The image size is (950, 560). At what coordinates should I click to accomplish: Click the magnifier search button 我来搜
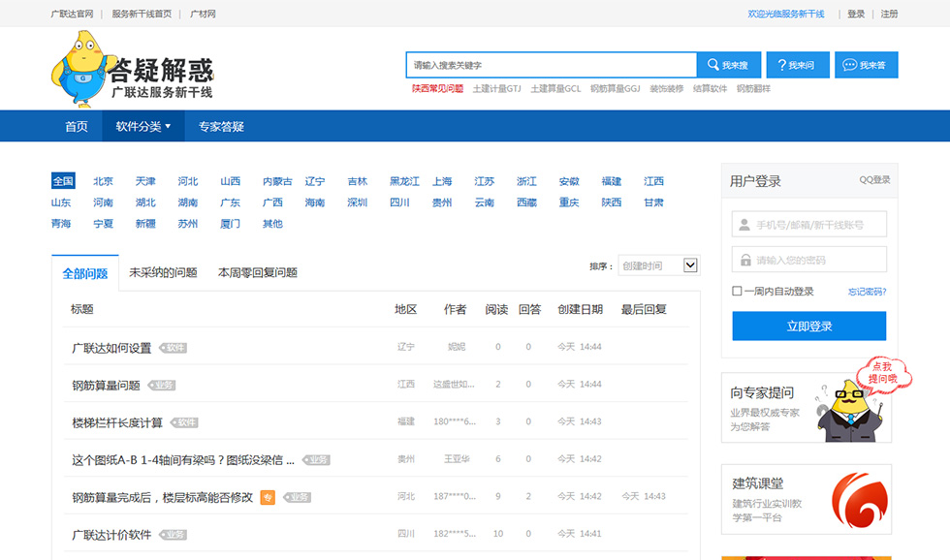click(727, 65)
